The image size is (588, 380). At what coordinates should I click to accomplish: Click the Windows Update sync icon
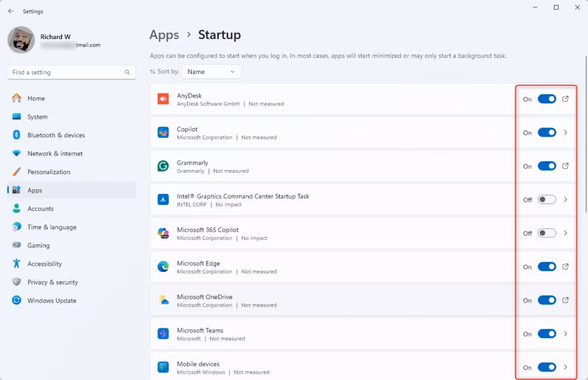pyautogui.click(x=17, y=300)
